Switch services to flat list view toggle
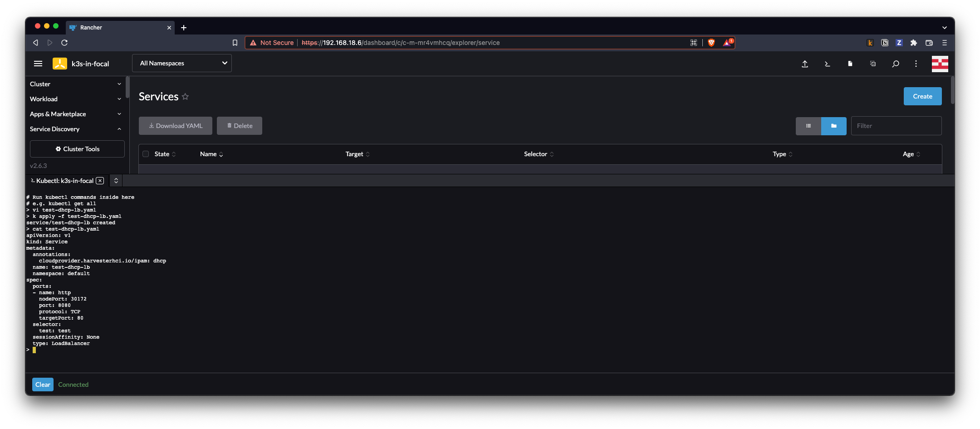 [x=808, y=126]
